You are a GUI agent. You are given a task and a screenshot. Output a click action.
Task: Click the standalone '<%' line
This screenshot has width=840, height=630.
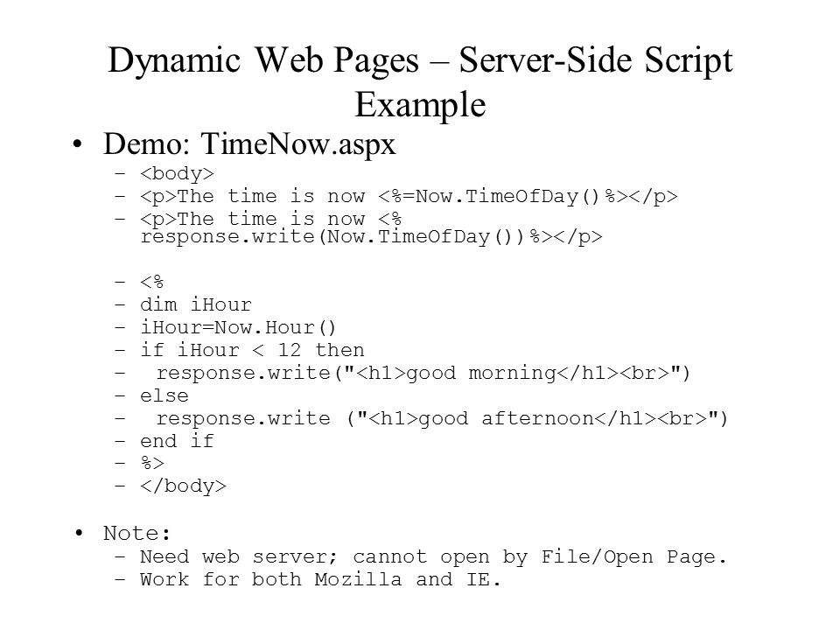tap(152, 282)
